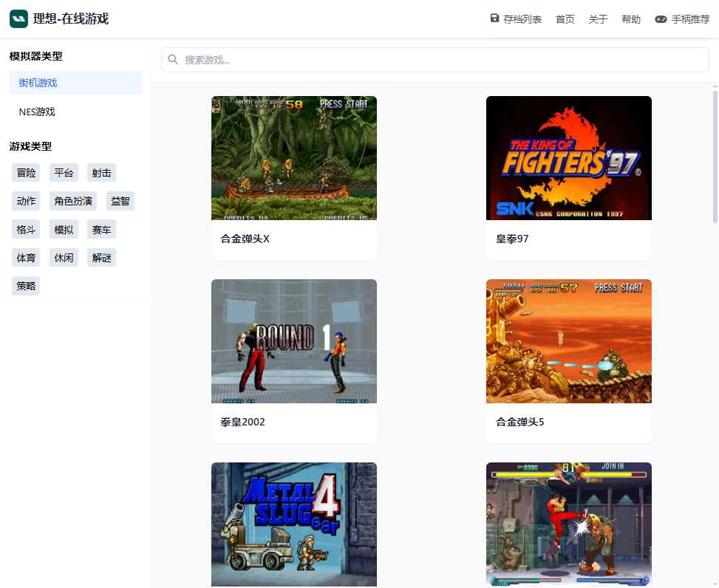
Task: Select the 冒险 category tag
Action: click(26, 172)
